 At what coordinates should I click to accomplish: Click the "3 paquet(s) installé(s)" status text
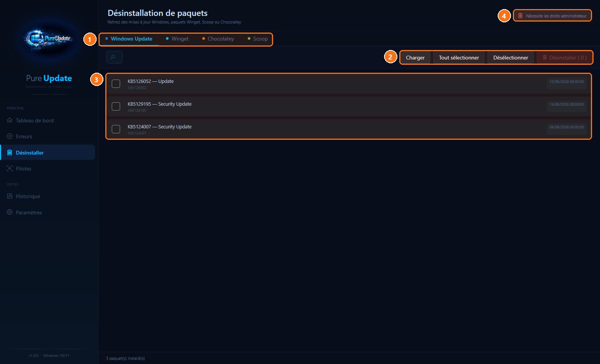point(125,358)
